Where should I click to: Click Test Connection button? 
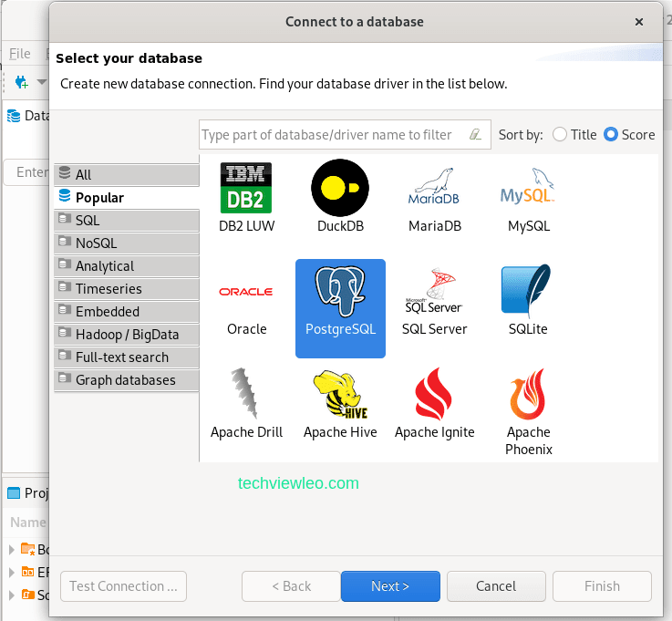(x=123, y=585)
